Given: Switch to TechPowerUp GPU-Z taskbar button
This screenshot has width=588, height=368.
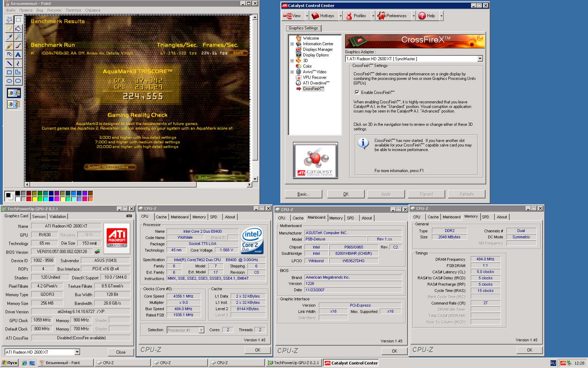Looking at the screenshot, I should click(294, 363).
